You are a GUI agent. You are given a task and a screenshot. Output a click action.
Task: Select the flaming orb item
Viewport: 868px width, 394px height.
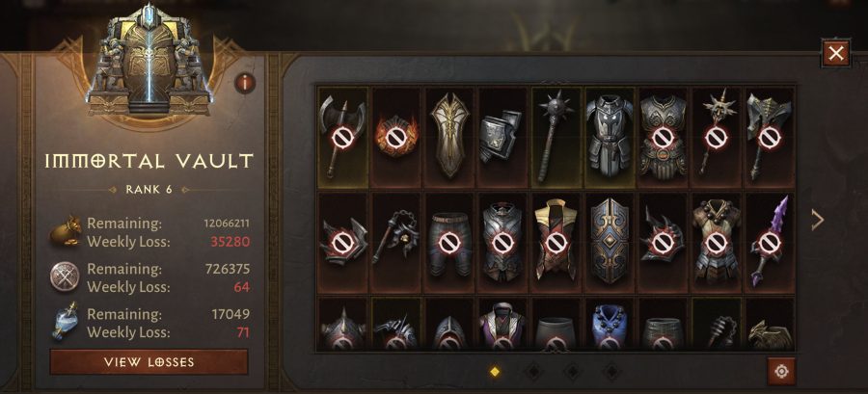tap(395, 137)
